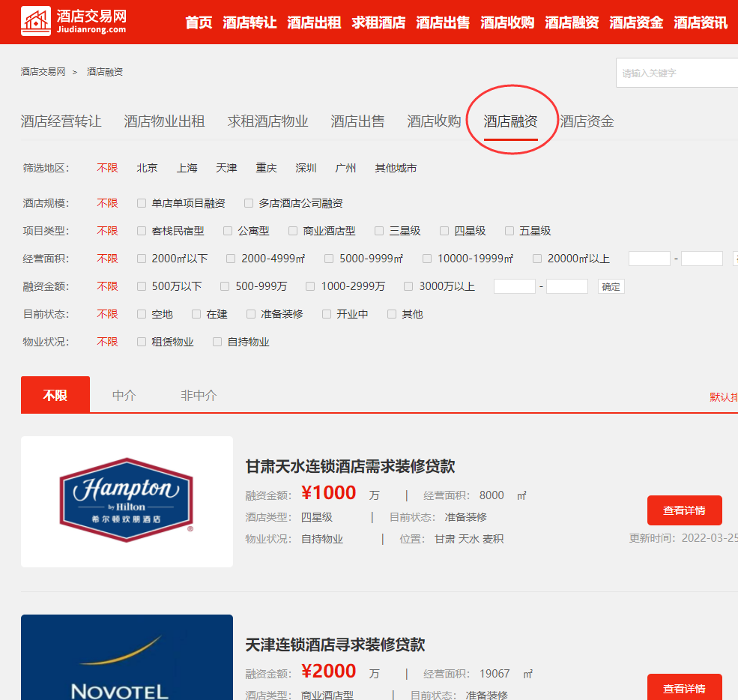Check the 20000㎡以上 area option
738x700 pixels.
tap(537, 259)
